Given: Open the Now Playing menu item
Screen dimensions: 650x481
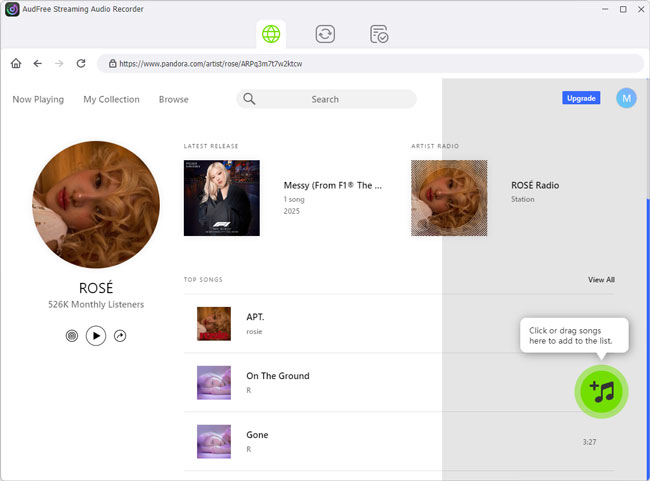Looking at the screenshot, I should click(38, 100).
